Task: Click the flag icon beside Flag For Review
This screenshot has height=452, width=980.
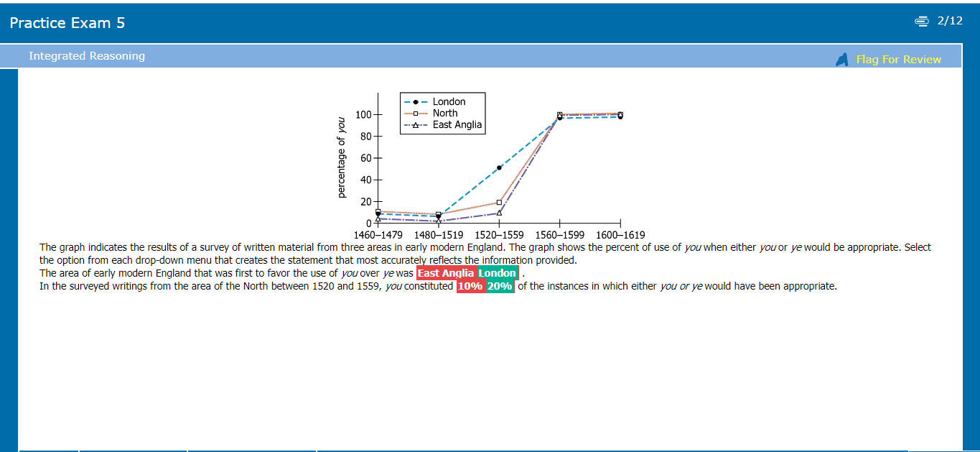Action: pyautogui.click(x=842, y=60)
